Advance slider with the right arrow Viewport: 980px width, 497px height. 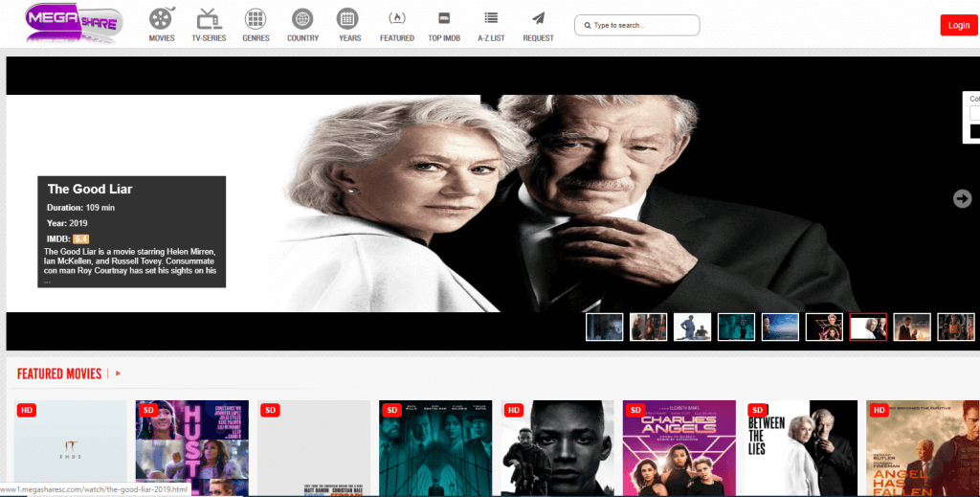(962, 199)
